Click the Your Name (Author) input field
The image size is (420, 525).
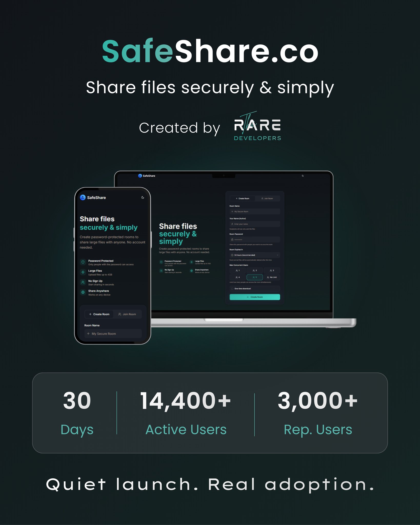point(254,224)
